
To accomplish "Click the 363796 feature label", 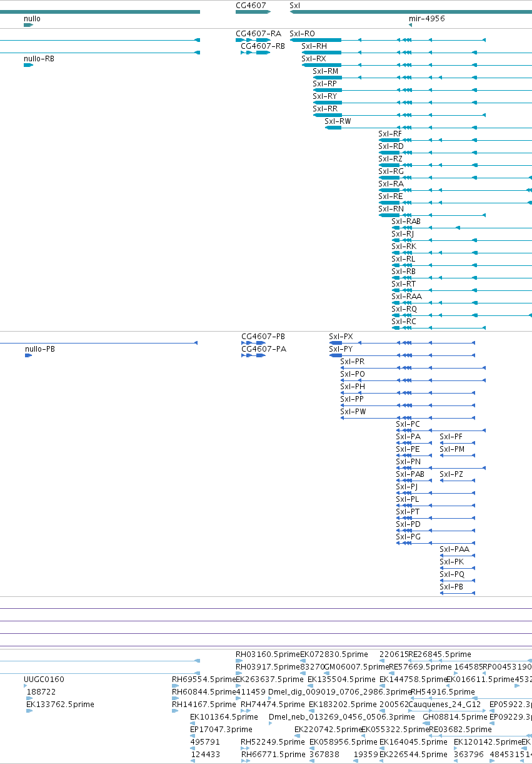I will tap(469, 754).
